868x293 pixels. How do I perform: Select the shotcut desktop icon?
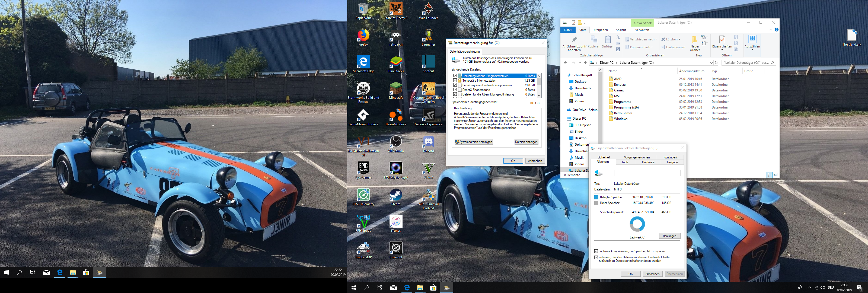(428, 64)
